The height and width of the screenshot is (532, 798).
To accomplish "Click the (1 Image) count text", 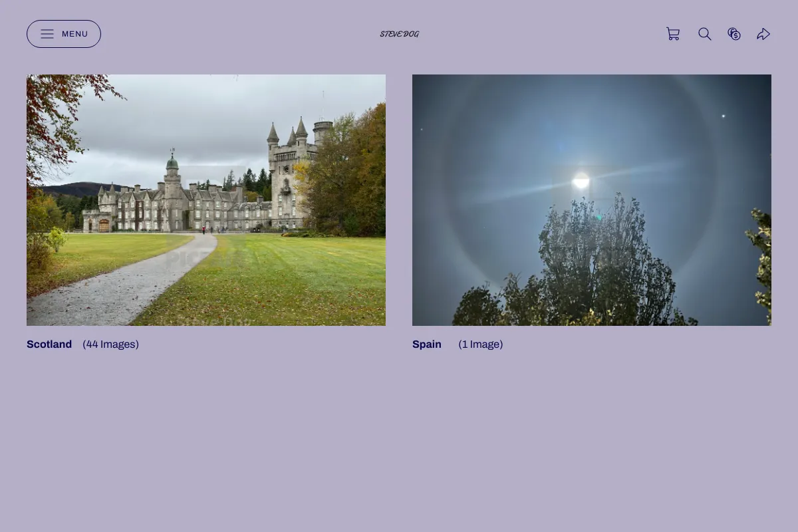I will click(481, 344).
